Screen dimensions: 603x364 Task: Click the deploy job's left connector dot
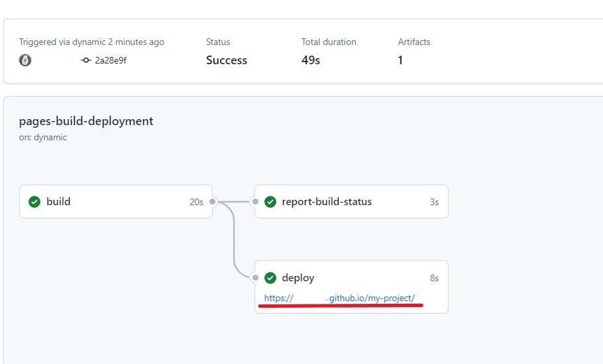point(255,278)
